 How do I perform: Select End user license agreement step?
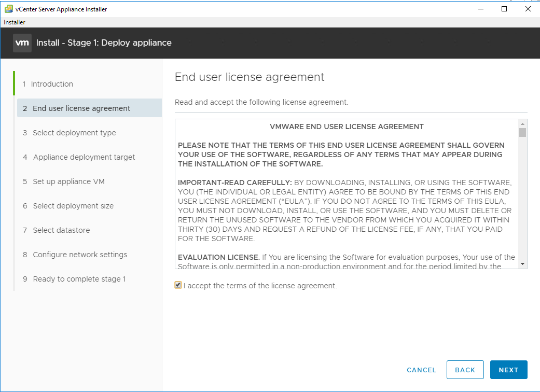(x=81, y=108)
